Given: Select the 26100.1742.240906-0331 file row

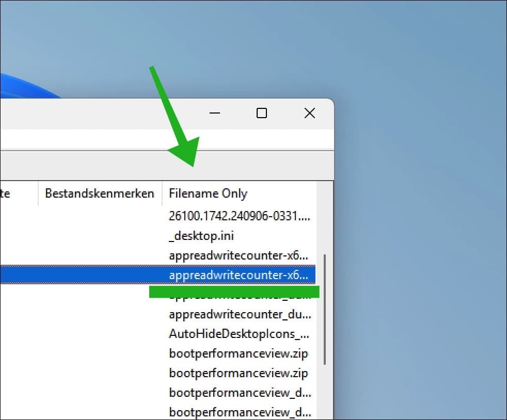Looking at the screenshot, I should pos(239,216).
